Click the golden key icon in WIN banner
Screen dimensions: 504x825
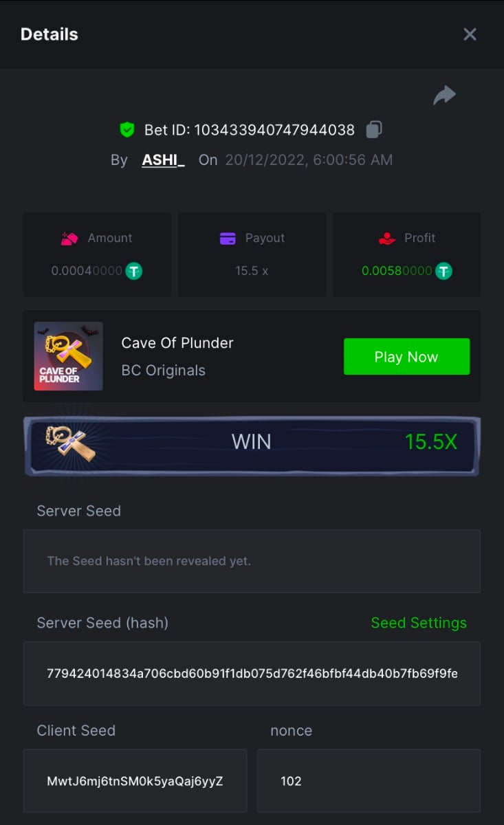[71, 443]
